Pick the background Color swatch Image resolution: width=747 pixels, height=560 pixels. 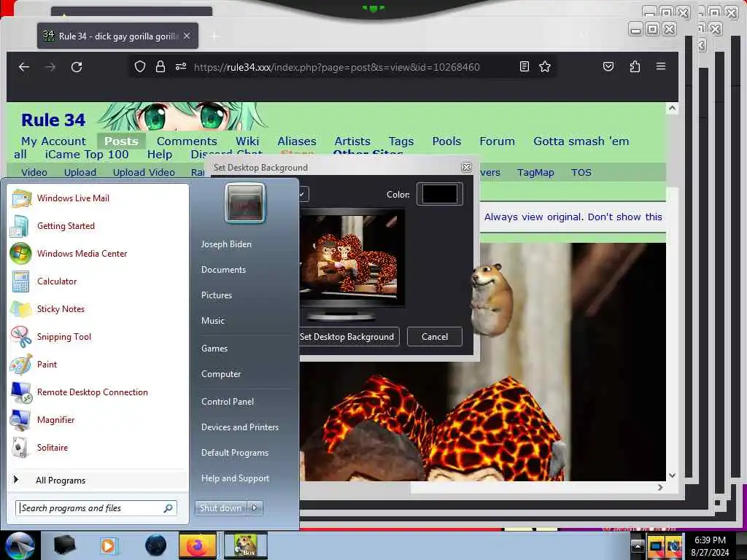pos(439,194)
